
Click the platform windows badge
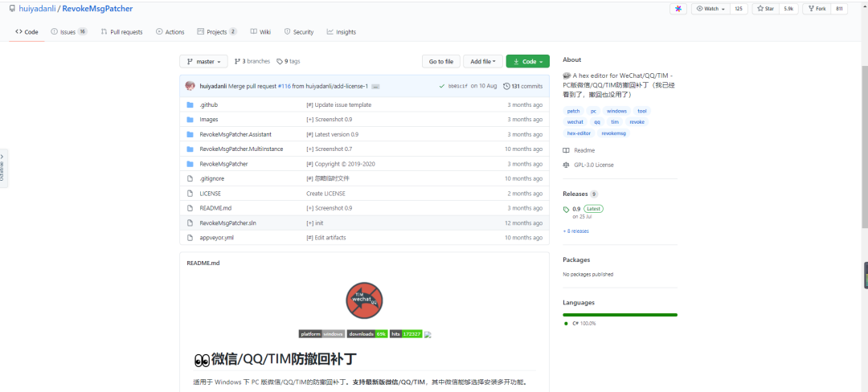[x=321, y=334]
